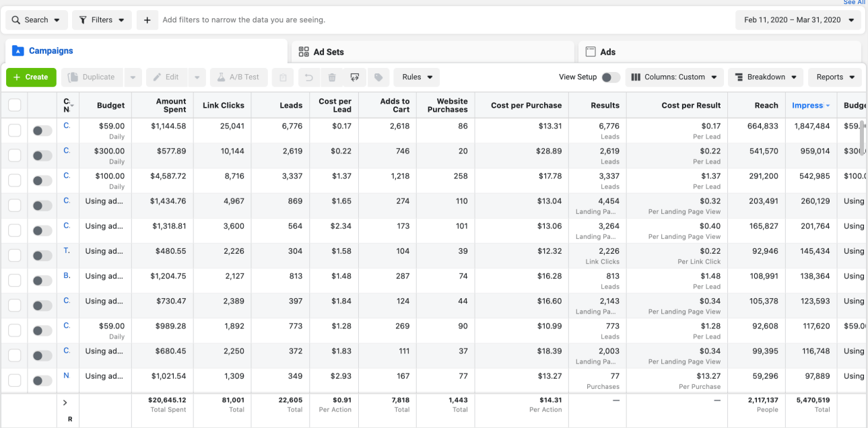This screenshot has height=428, width=868.
Task: Toggle the first campaign's active switch off
Action: pos(42,130)
